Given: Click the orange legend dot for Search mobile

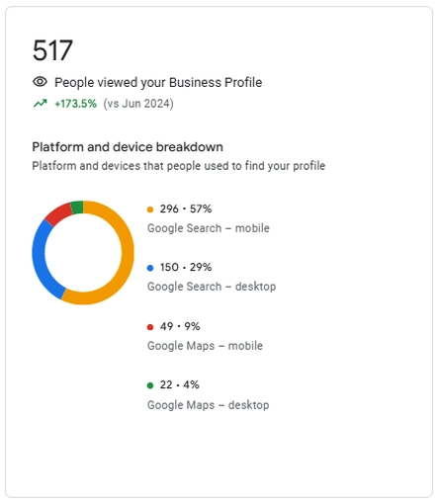Looking at the screenshot, I should click(x=150, y=210).
